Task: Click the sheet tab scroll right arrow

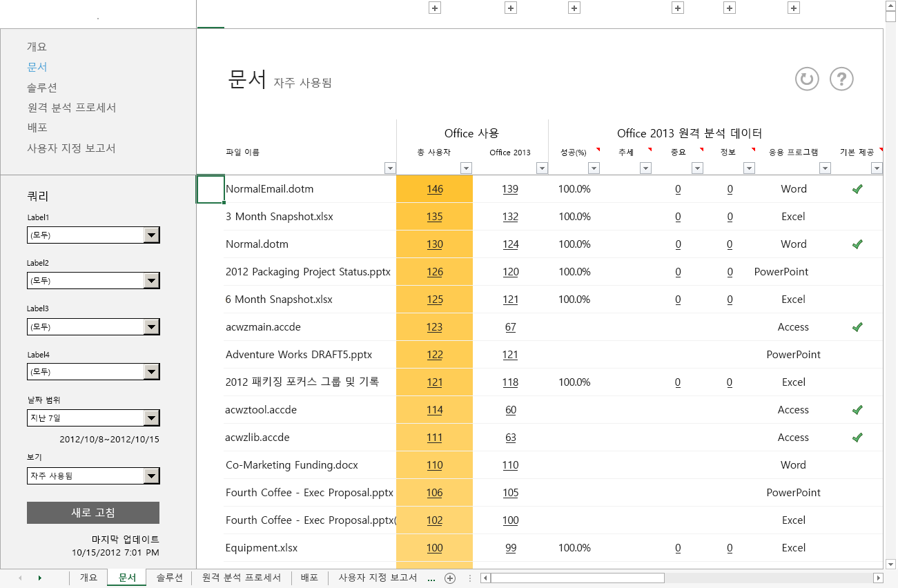Action: (39, 578)
